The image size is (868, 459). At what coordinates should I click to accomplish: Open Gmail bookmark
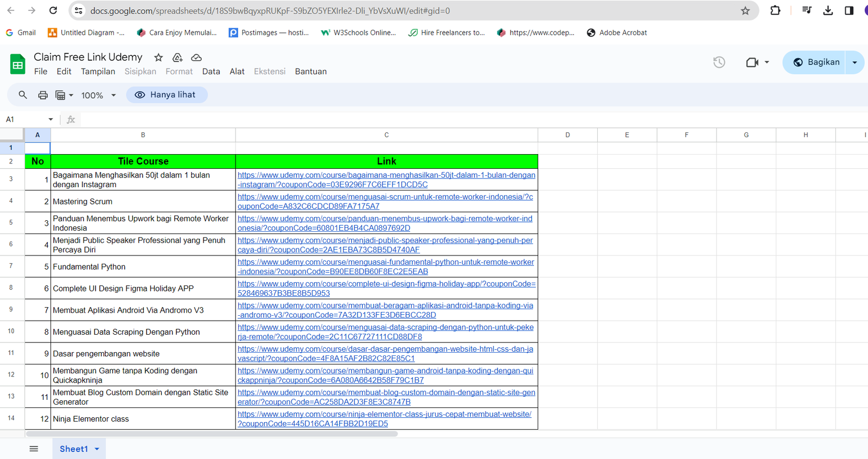[x=21, y=33]
